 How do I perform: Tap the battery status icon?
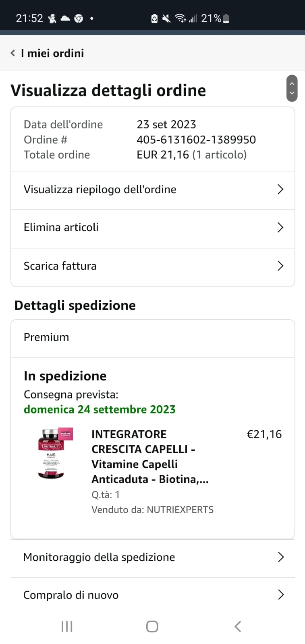(226, 18)
